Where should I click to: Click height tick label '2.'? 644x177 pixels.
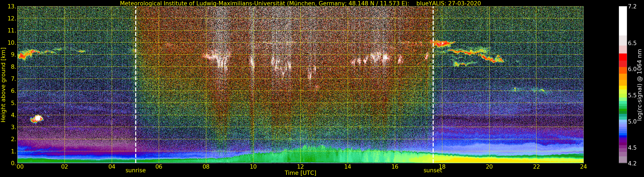coord(14,139)
